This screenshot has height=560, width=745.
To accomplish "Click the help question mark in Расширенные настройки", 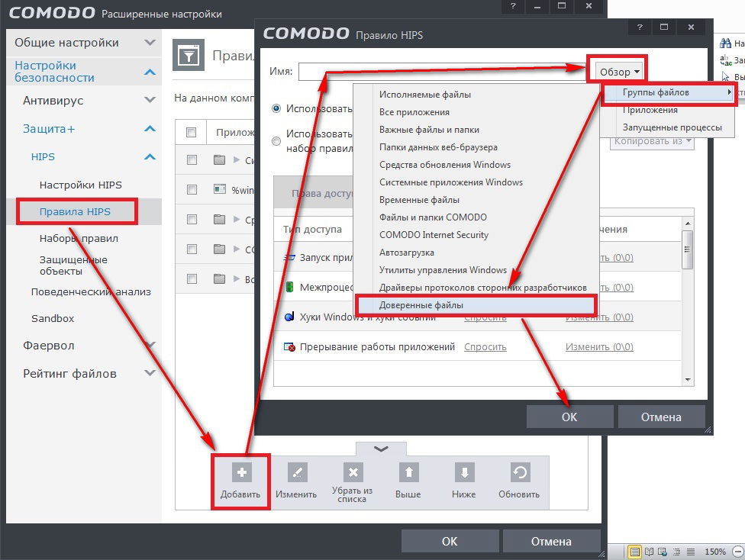I will tap(513, 6).
